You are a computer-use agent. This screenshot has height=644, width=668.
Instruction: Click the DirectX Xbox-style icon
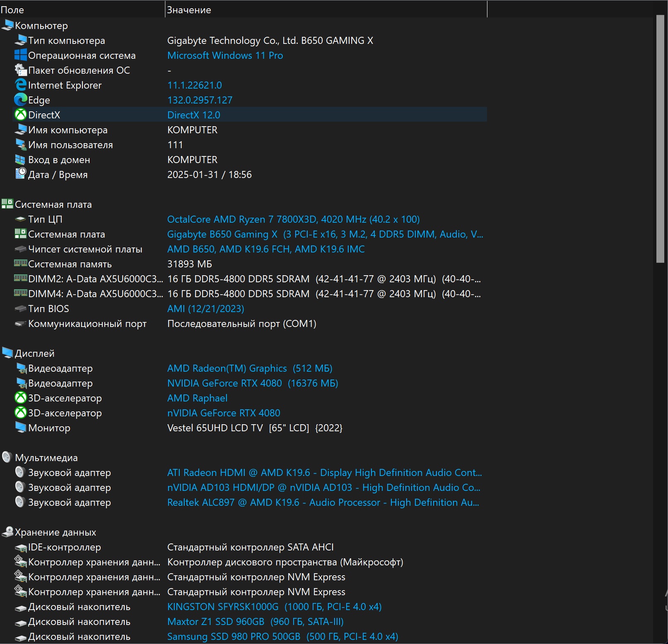tap(21, 115)
